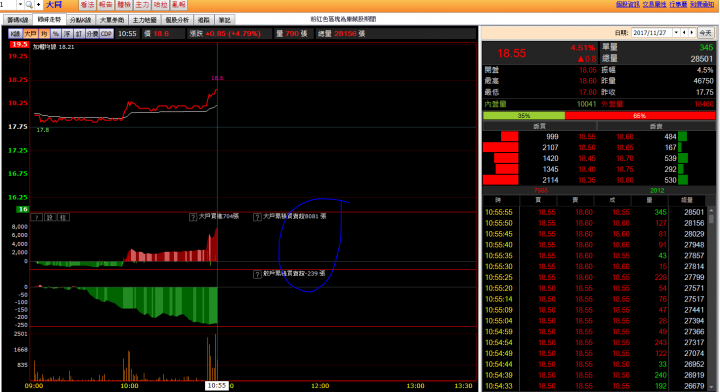
Task: Click the 18.60 ask row with volume 484
Action: (x=656, y=136)
